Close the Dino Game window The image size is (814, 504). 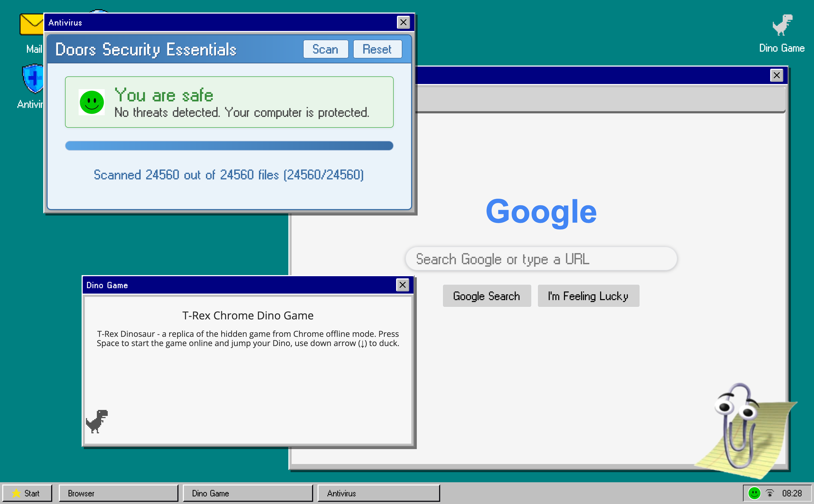pos(402,285)
